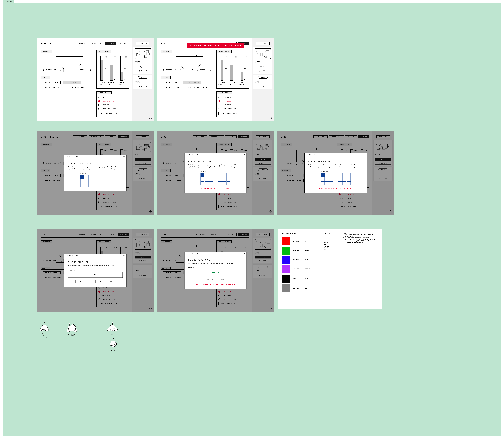Viewport: 504px width, 439px height.
Task: Click Remove Battery in undimmed ENGINEER frame
Action: 52,82
